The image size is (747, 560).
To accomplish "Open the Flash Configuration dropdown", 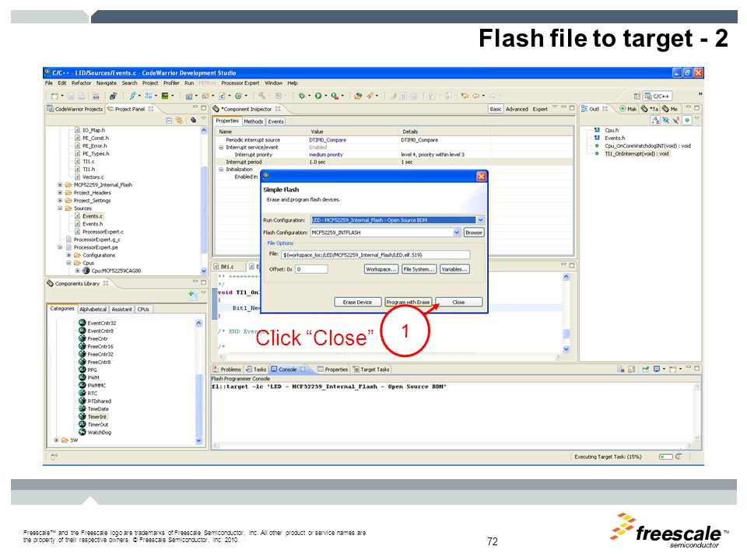I will 457,233.
